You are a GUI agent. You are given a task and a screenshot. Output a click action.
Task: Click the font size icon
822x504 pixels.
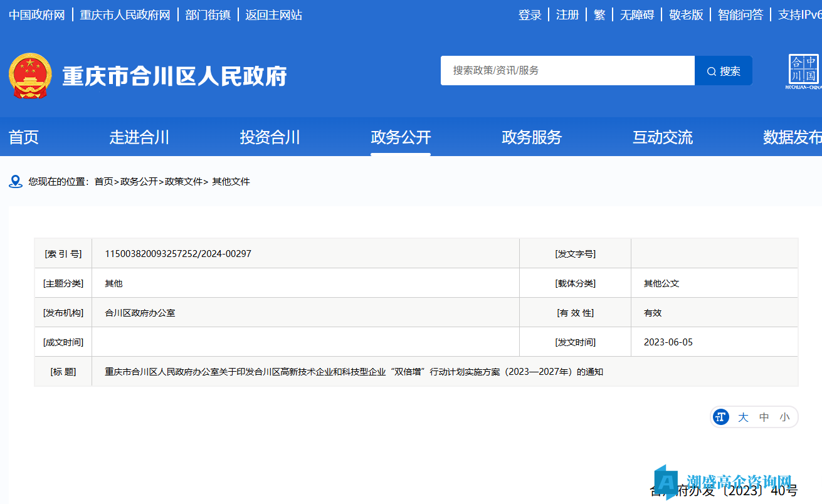pyautogui.click(x=721, y=417)
